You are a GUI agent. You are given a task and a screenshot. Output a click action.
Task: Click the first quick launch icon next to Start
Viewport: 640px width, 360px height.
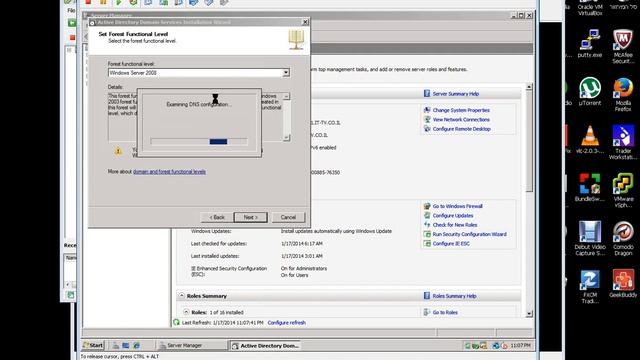tap(116, 345)
